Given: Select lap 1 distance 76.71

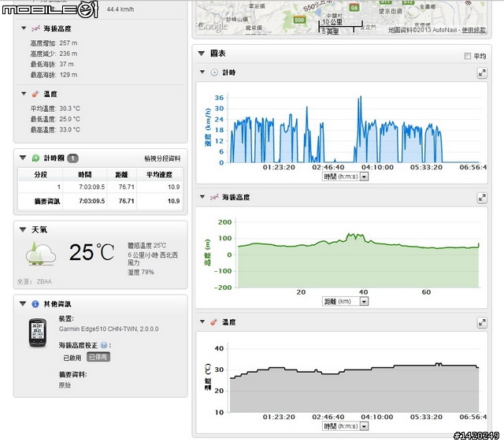Looking at the screenshot, I should (x=126, y=187).
